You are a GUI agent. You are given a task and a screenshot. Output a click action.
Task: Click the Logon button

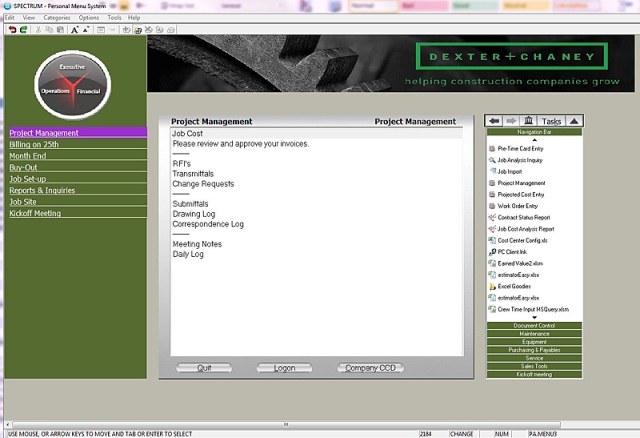tap(284, 368)
